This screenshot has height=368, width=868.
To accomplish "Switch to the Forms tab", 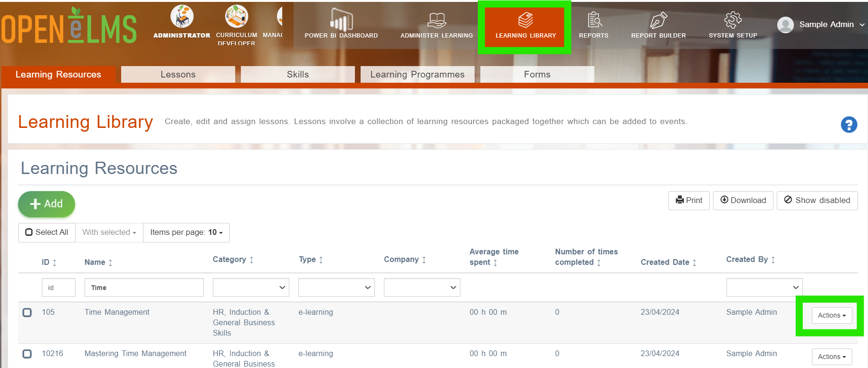I will [x=537, y=75].
